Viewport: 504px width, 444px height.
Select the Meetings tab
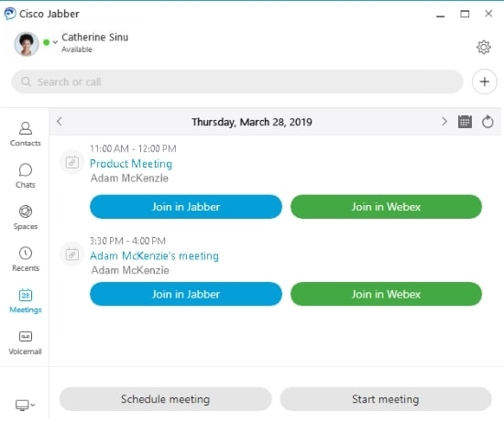(x=26, y=301)
